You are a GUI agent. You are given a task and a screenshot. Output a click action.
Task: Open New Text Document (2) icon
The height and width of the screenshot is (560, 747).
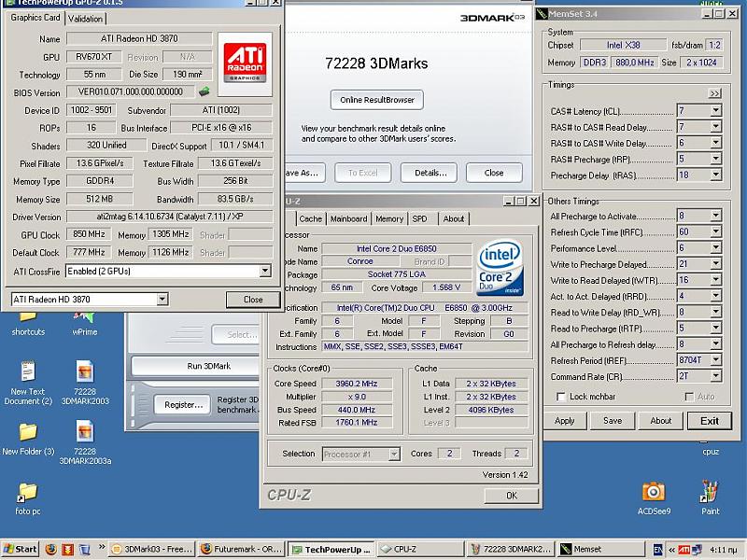point(28,384)
